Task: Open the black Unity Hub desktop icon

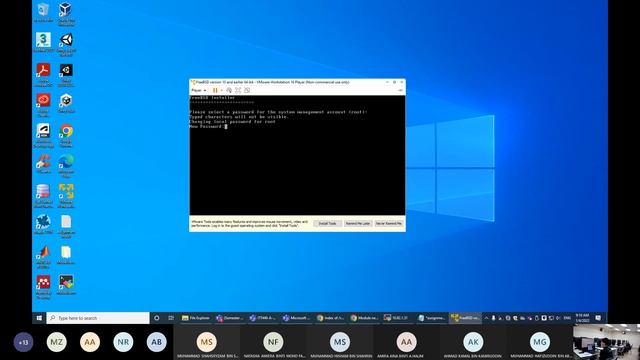Action: tap(66, 74)
